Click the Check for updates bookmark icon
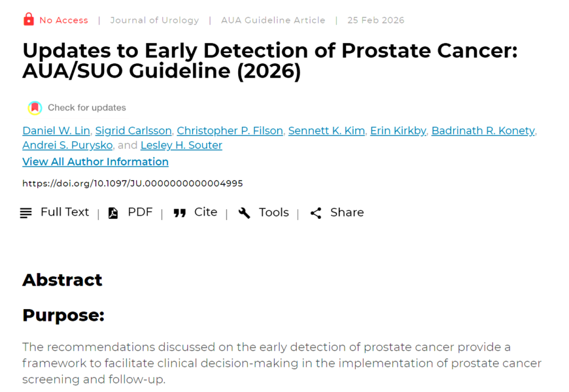Screen dimensions: 569x392 35,108
